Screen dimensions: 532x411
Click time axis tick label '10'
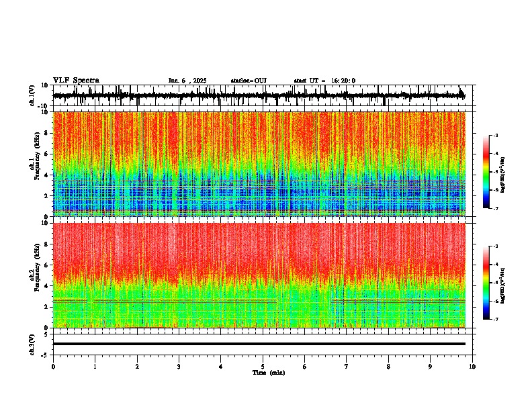click(472, 367)
